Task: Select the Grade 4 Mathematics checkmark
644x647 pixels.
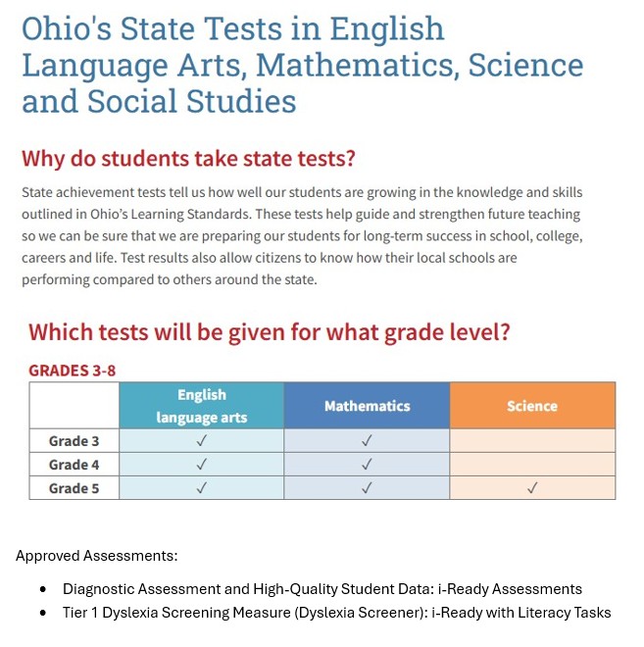Action: click(x=367, y=465)
